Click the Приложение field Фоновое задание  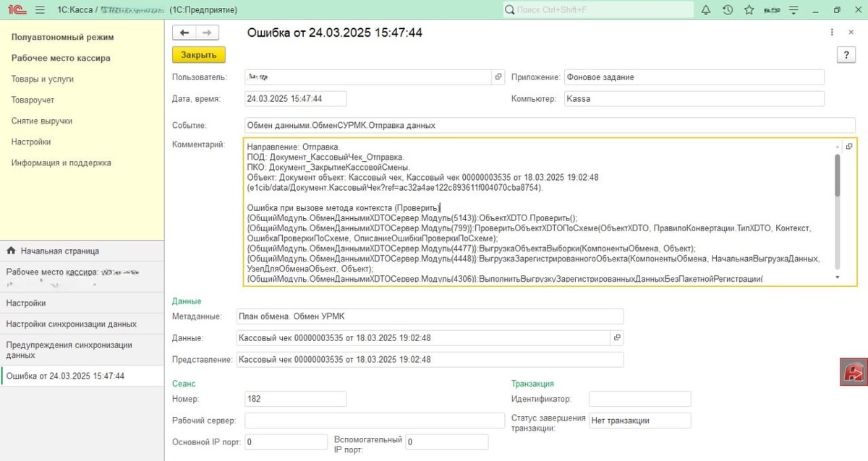694,77
